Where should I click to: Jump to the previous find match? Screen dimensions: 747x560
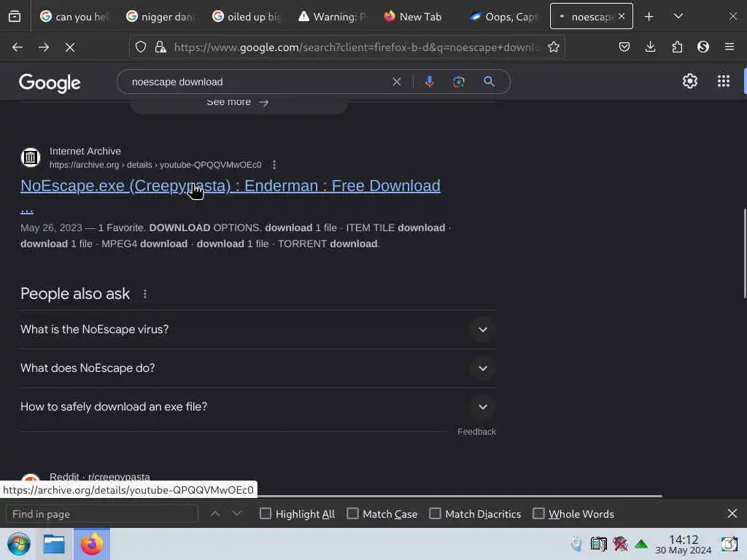click(215, 513)
